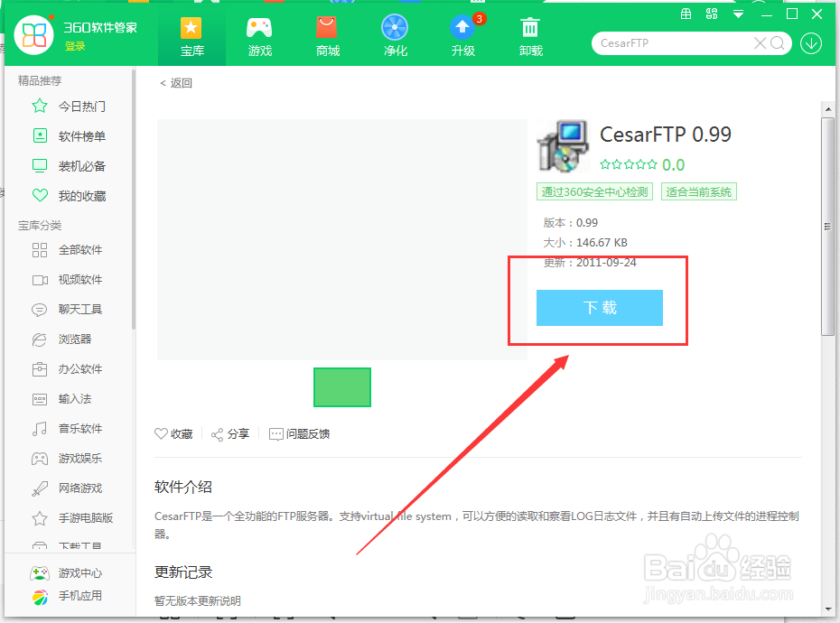Click the five-star rating for CesarFTP

(x=629, y=164)
